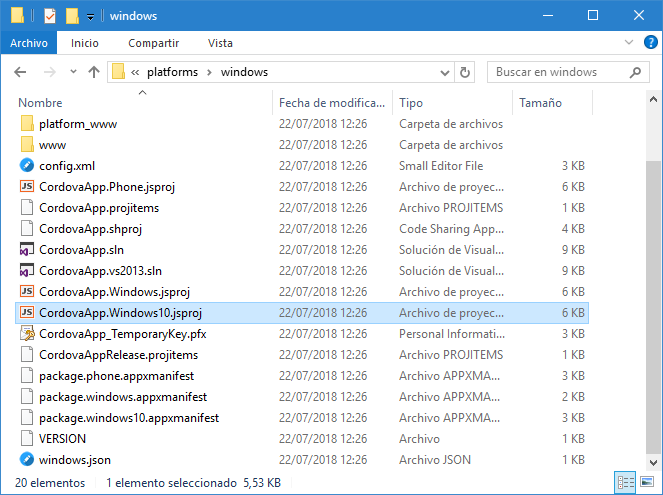This screenshot has width=663, height=495.
Task: Expand the ribbon chevron
Action: [629, 42]
